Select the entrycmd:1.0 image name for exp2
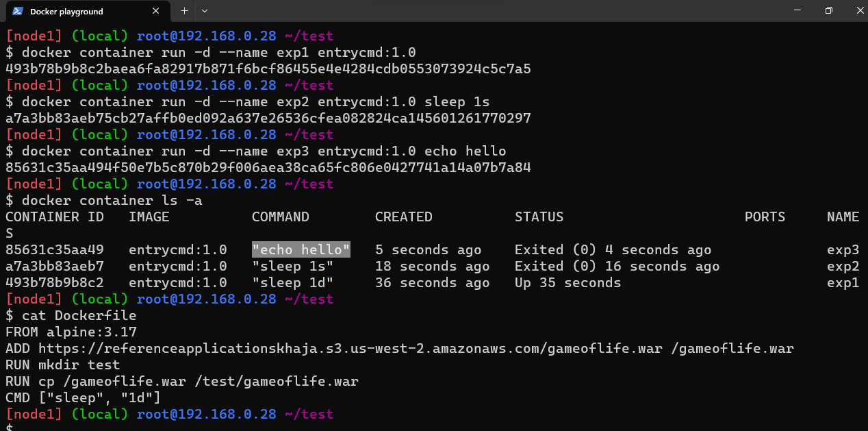This screenshot has width=868, height=431. click(x=178, y=266)
